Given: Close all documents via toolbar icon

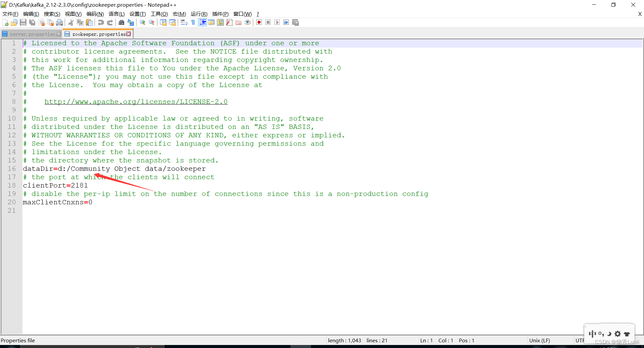Looking at the screenshot, I should (x=51, y=22).
